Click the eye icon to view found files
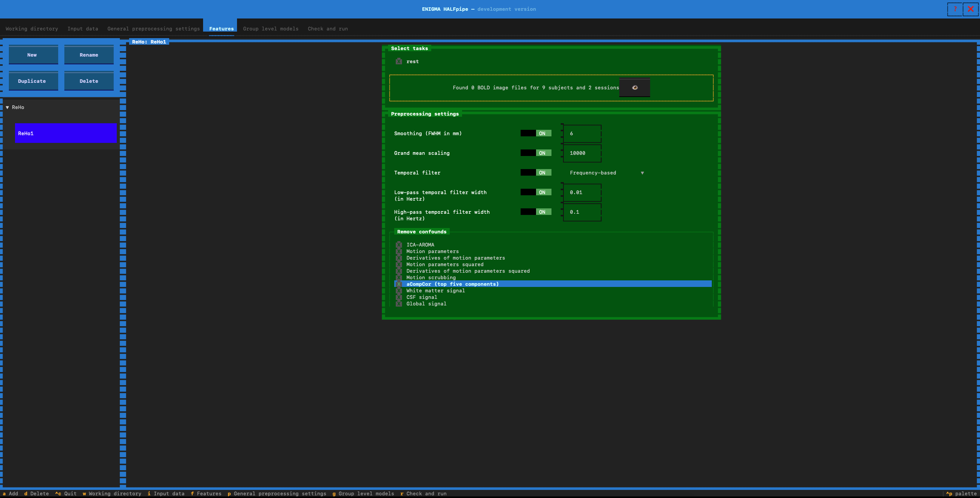 point(634,87)
